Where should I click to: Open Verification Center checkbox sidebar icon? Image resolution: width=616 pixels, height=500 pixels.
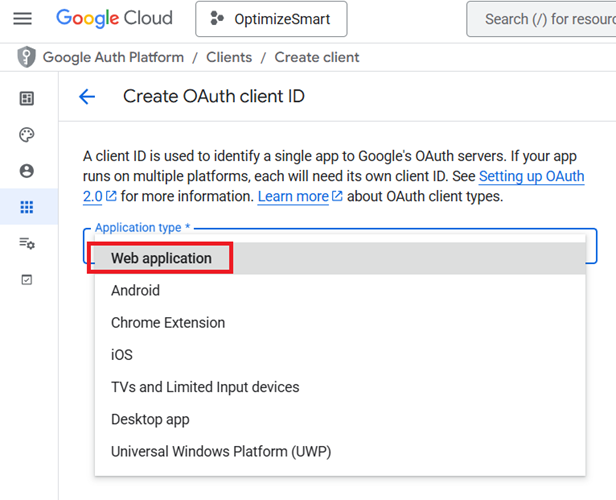[27, 280]
